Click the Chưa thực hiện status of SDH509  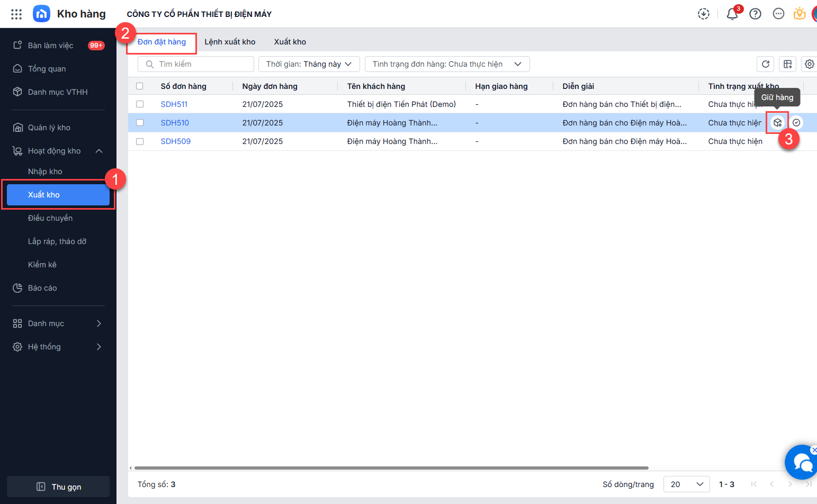(x=735, y=141)
